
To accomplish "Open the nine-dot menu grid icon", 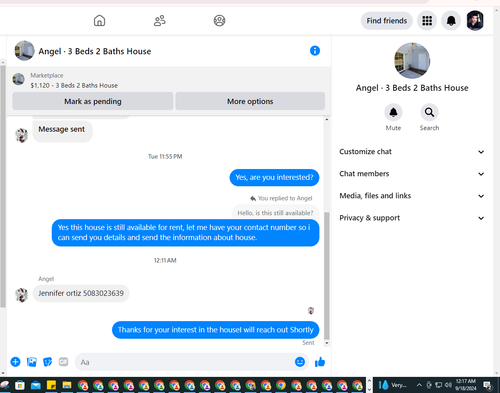I will click(427, 21).
